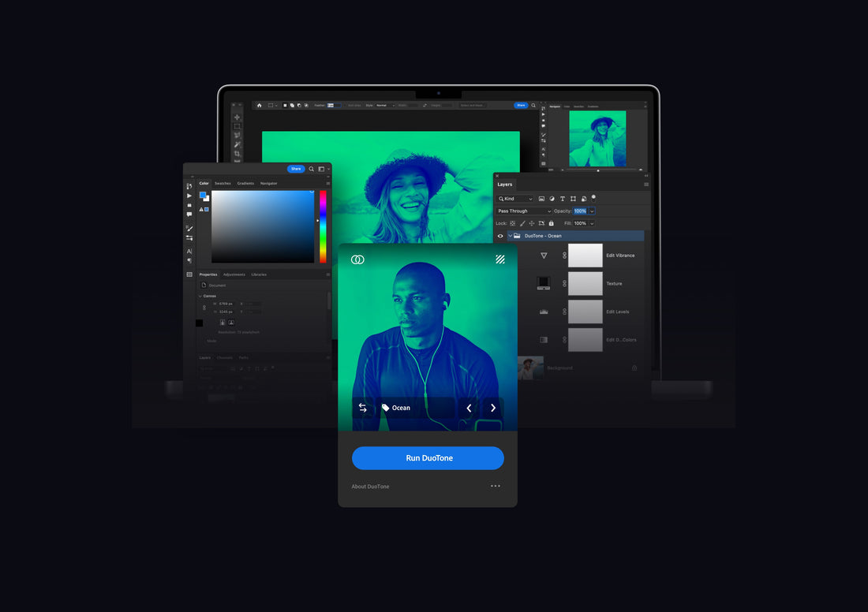This screenshot has width=868, height=612.
Task: Open the layer Kind filter dropdown
Action: pos(516,199)
